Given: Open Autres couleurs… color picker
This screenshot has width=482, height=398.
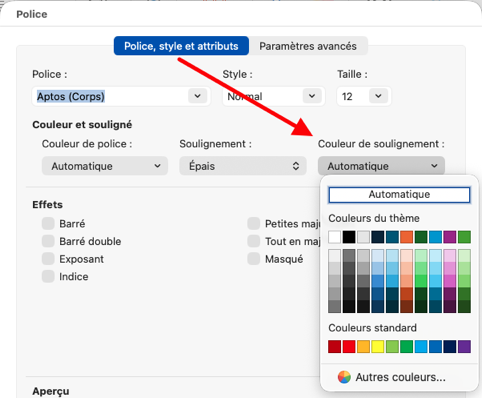Looking at the screenshot, I should click(x=392, y=377).
